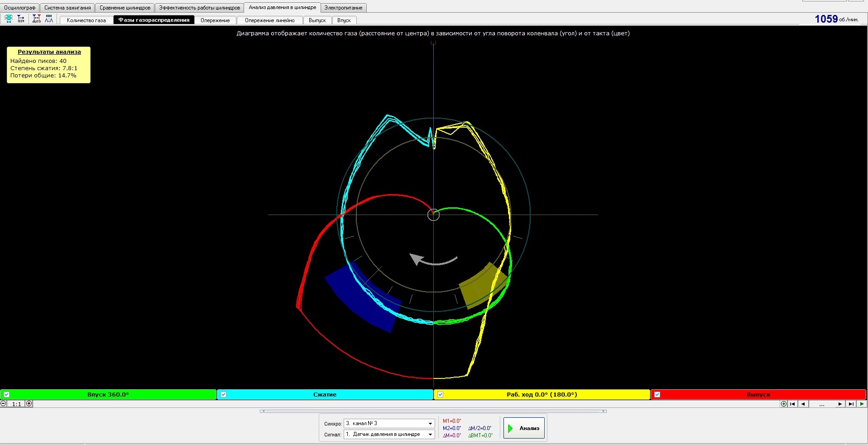
Task: Click the Результаты анализа heading
Action: (x=49, y=52)
